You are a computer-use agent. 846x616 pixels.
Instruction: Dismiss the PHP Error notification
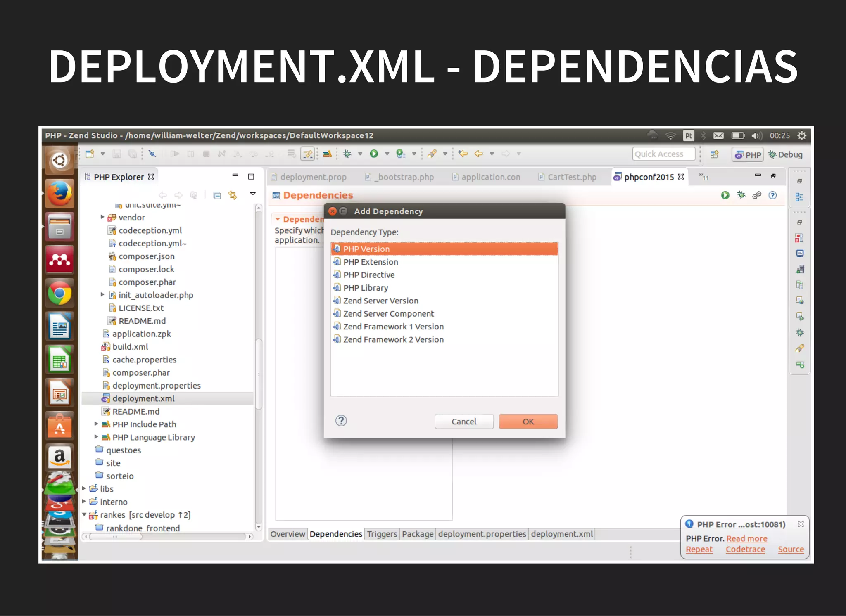click(801, 524)
